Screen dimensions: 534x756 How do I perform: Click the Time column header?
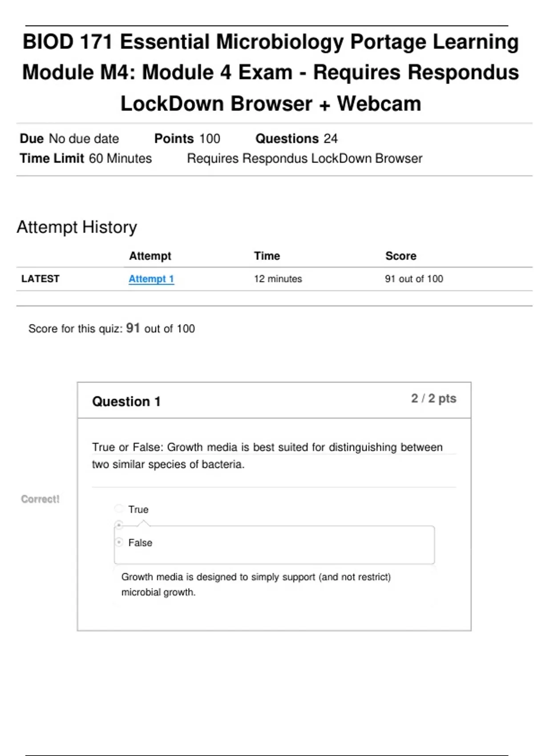pyautogui.click(x=267, y=256)
